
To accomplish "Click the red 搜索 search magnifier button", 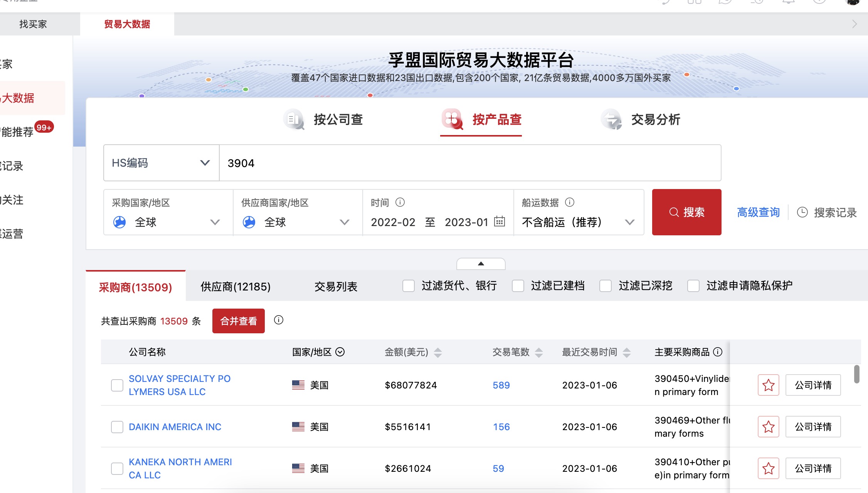I will [686, 212].
